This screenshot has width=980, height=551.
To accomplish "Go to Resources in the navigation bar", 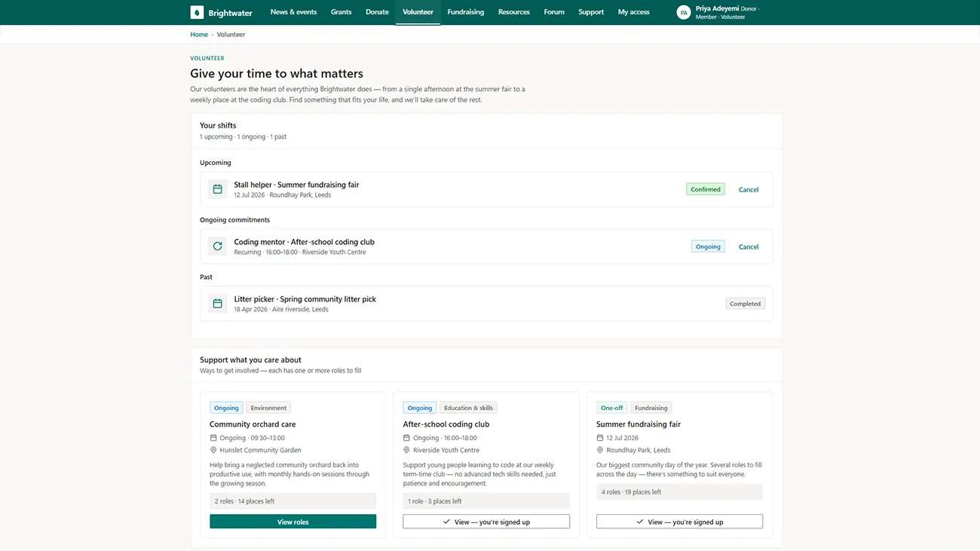I will click(514, 12).
